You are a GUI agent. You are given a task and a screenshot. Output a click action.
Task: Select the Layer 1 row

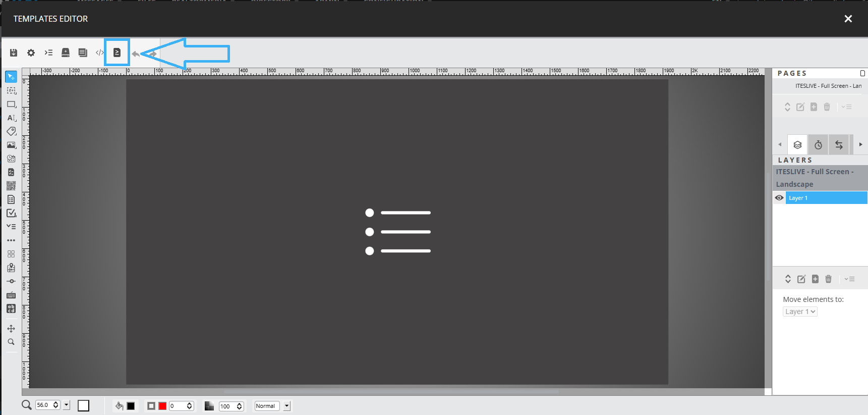click(x=826, y=198)
